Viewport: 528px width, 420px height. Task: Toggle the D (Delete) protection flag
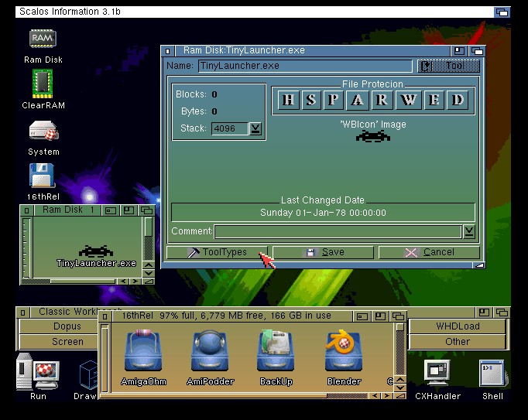pos(458,100)
